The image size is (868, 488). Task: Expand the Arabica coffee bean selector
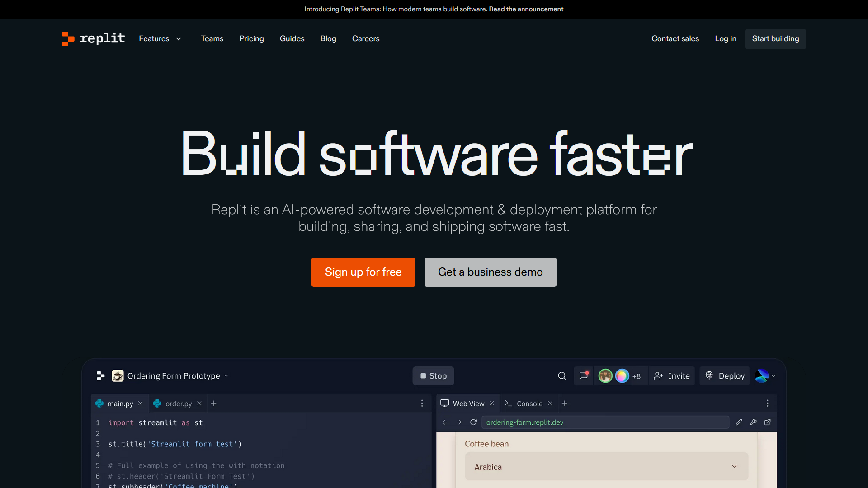606,467
